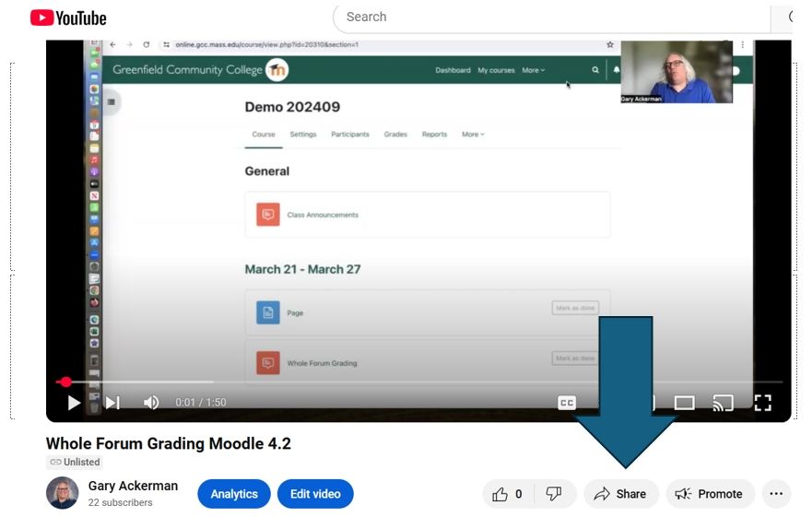Screen dimensions: 812x517
Task: Enter fullscreen mode
Action: pos(762,403)
